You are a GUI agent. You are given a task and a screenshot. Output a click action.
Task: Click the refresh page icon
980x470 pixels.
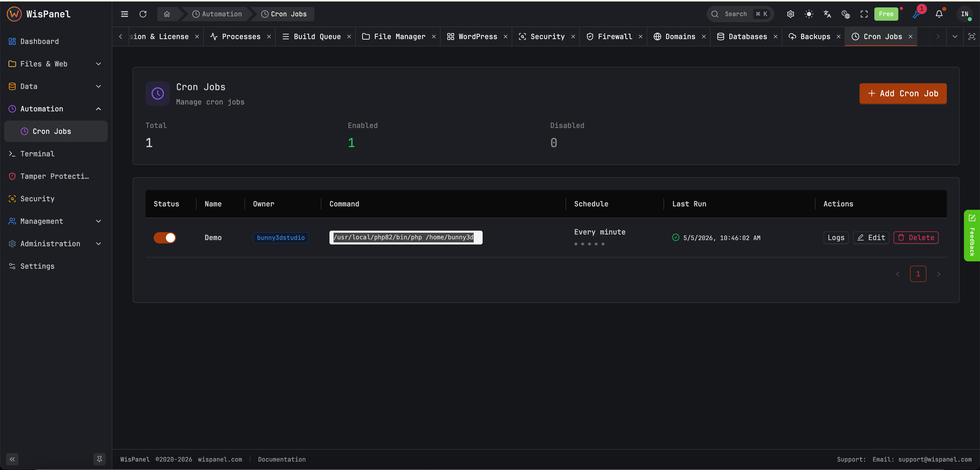coord(143,14)
